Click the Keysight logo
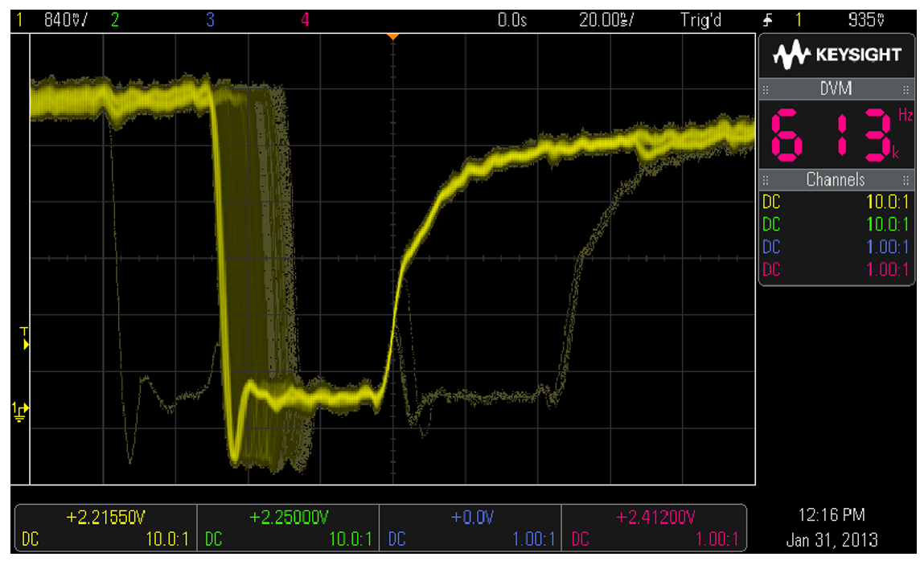 pyautogui.click(x=837, y=55)
